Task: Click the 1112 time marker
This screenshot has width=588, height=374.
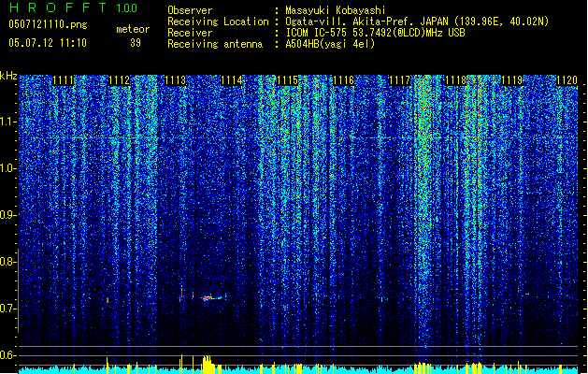Action: pos(120,80)
